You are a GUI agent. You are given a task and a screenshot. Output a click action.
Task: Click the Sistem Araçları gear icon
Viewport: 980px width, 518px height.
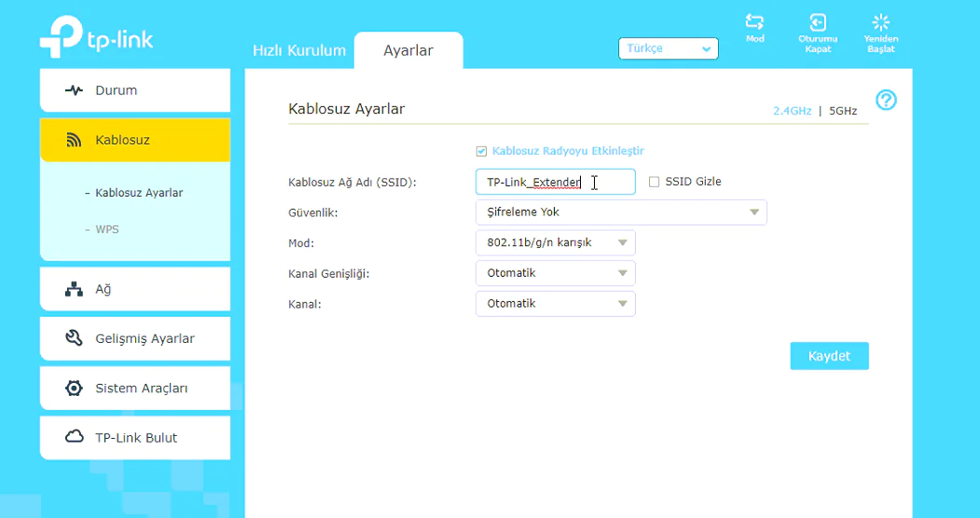click(74, 388)
